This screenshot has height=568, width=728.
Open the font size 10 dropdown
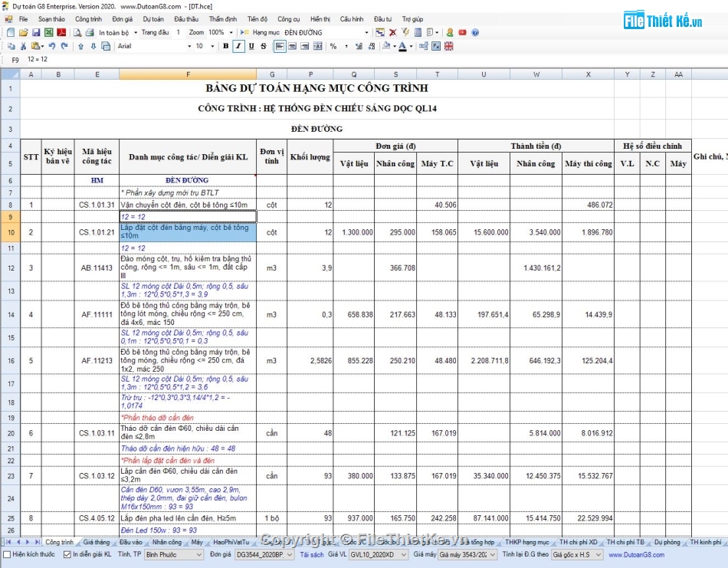(212, 46)
